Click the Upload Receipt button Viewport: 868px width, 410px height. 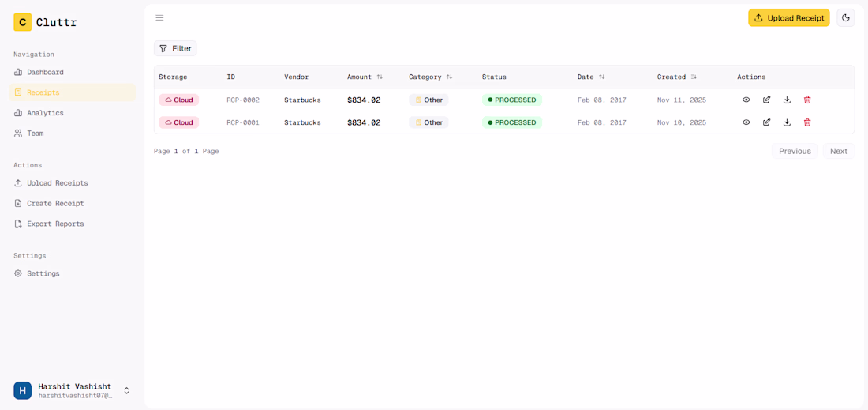tap(789, 17)
